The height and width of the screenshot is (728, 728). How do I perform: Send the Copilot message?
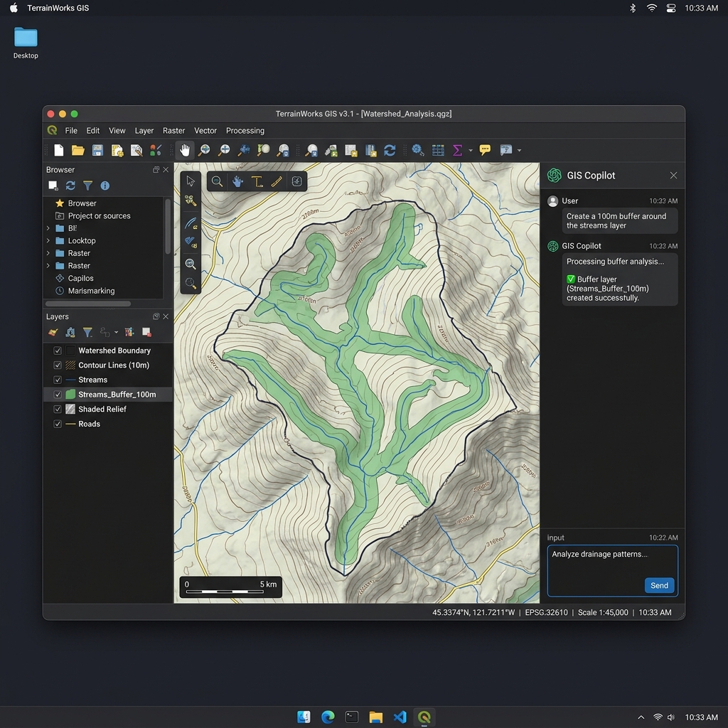click(659, 586)
